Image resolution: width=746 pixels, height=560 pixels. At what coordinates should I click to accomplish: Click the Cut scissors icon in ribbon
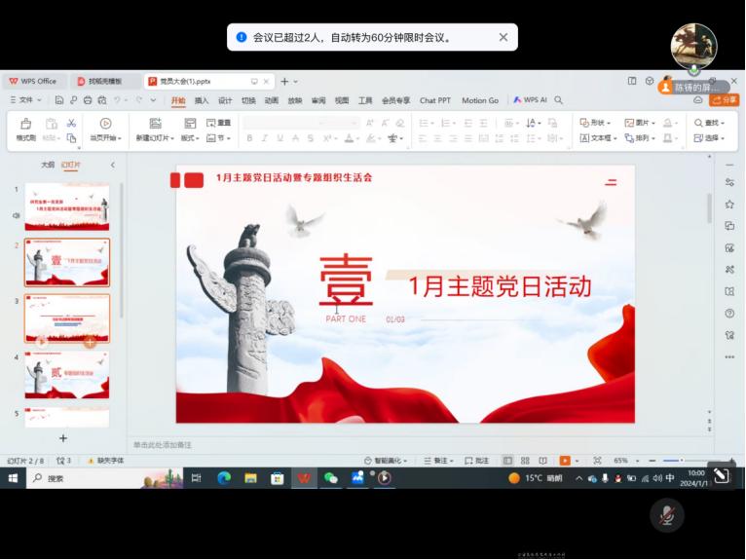click(x=71, y=123)
